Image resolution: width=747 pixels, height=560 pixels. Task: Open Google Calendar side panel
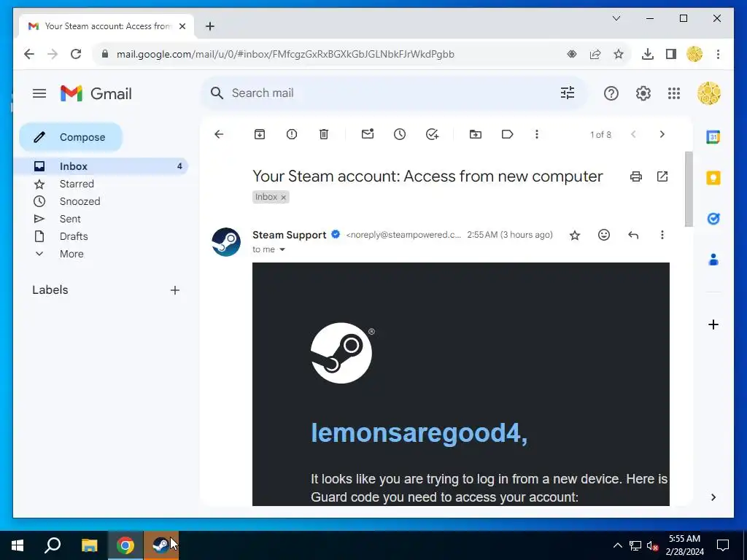point(713,137)
